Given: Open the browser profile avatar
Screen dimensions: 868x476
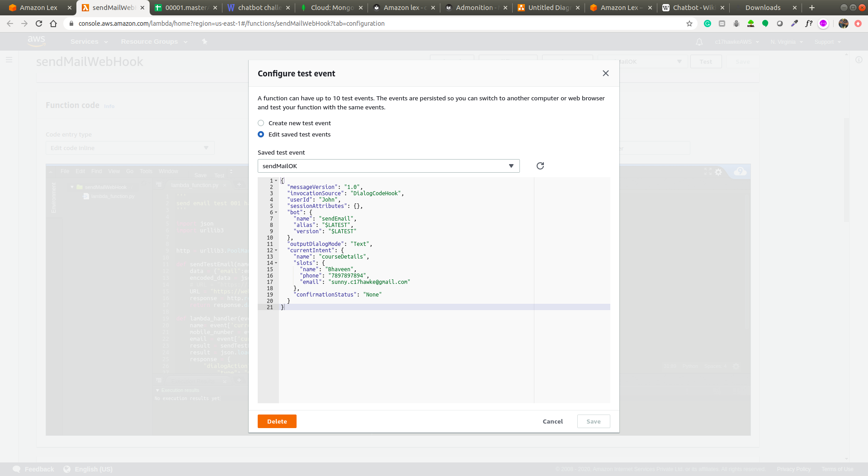Looking at the screenshot, I should pyautogui.click(x=843, y=24).
